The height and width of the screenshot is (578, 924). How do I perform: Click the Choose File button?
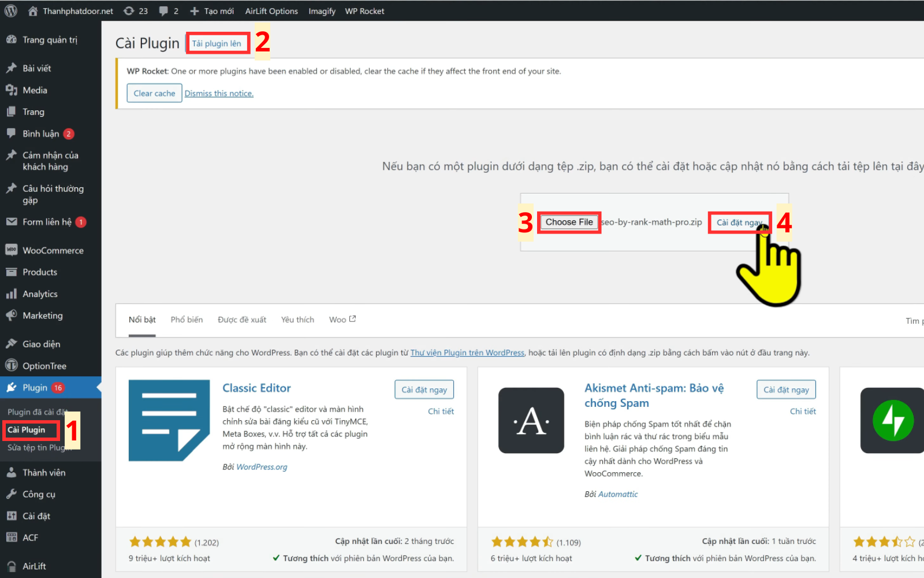click(x=569, y=222)
